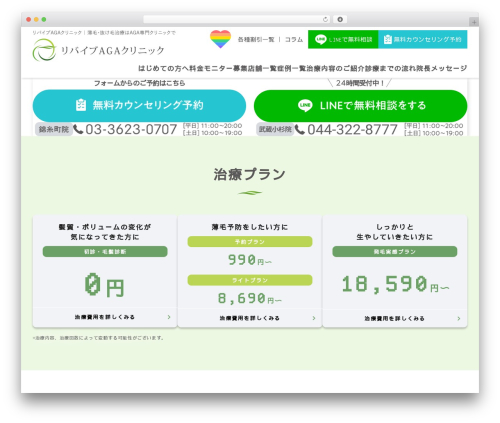Click the 錦糸町院 label badge

pyautogui.click(x=54, y=129)
